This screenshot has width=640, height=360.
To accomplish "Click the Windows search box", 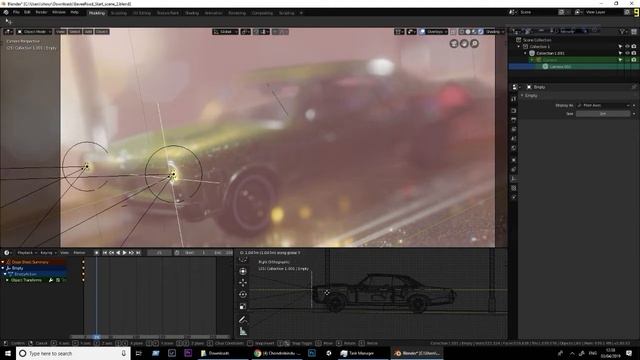I will pyautogui.click(x=73, y=353).
